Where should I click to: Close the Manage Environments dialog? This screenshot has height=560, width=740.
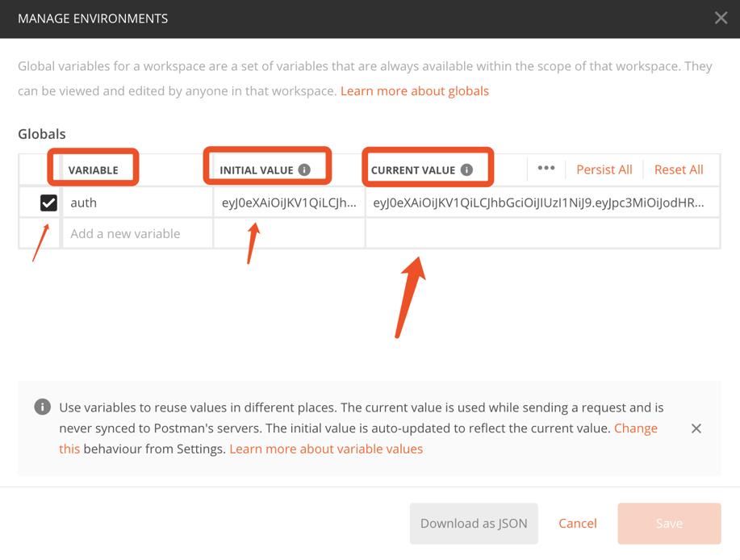pos(721,18)
